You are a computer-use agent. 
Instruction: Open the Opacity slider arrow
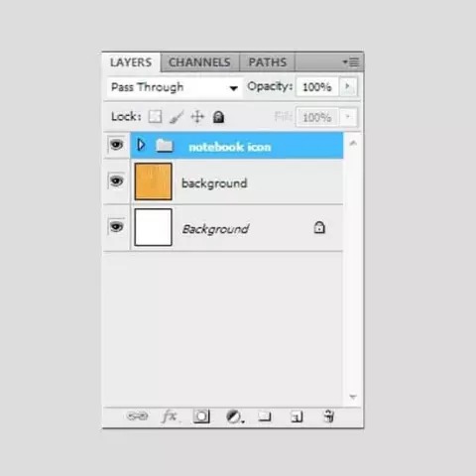347,86
